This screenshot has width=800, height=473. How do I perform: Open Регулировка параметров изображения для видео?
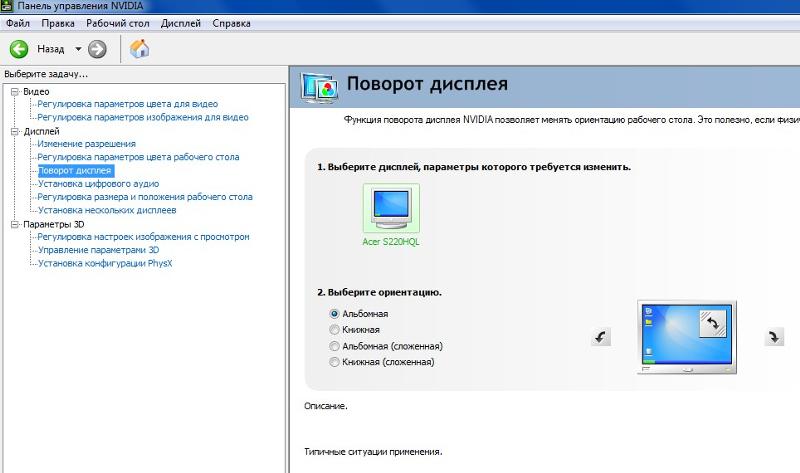[x=143, y=117]
